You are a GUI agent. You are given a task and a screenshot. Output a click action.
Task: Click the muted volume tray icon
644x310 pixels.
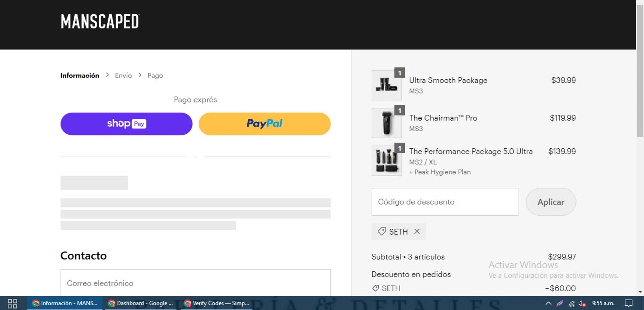582,303
